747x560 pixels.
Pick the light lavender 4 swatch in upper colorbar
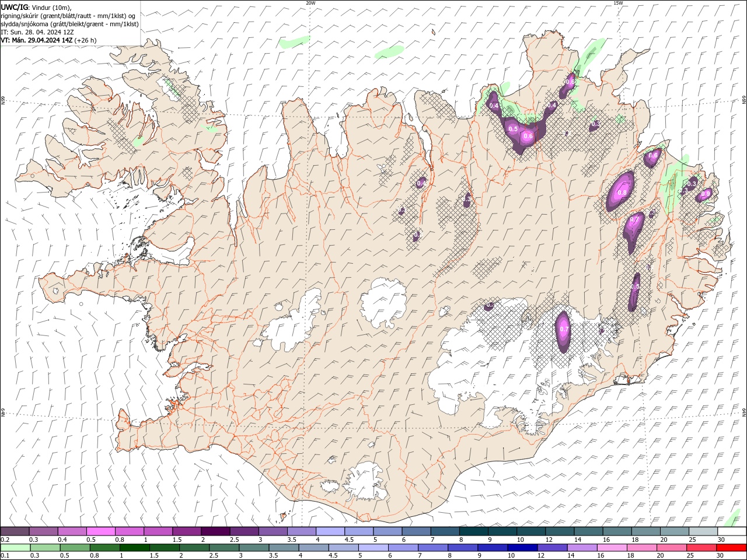pos(330,531)
